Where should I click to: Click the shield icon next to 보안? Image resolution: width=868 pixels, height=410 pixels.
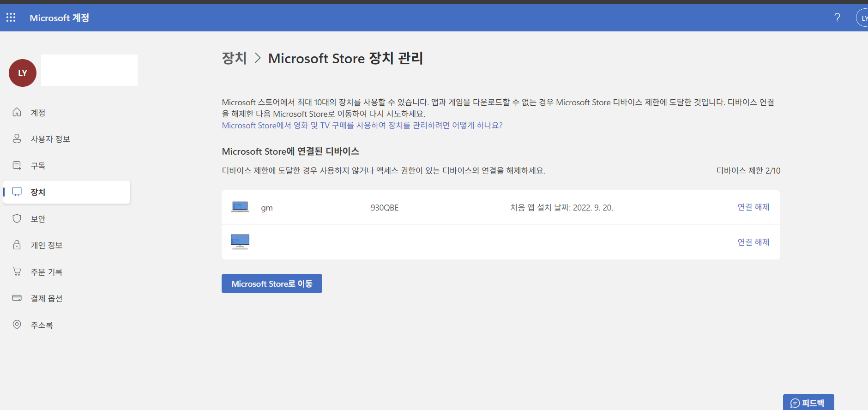[17, 218]
